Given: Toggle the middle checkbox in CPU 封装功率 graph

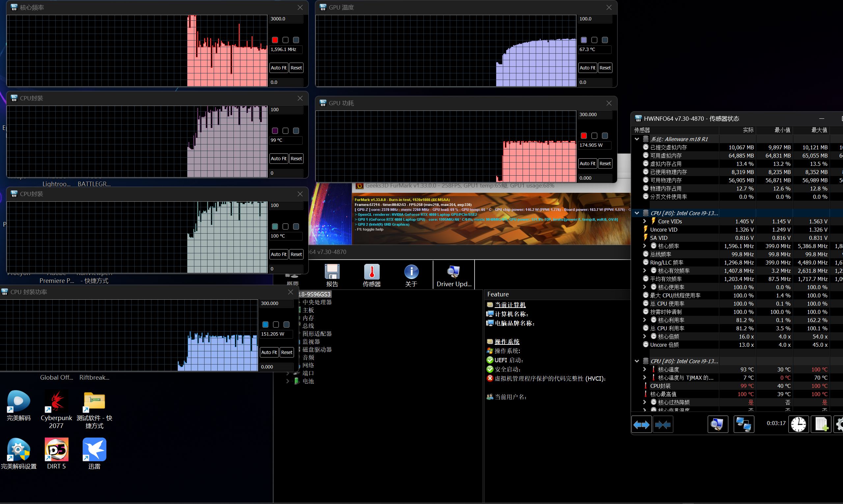Looking at the screenshot, I should (x=276, y=325).
